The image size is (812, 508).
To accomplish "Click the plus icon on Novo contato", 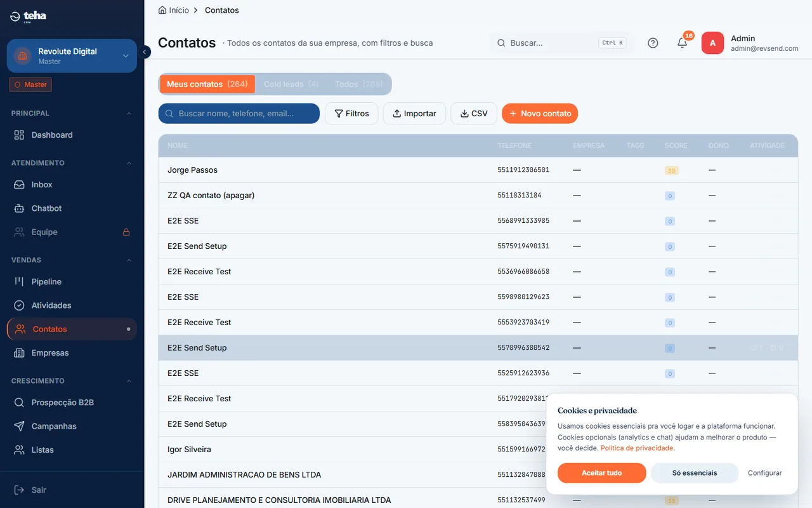I will (x=513, y=114).
